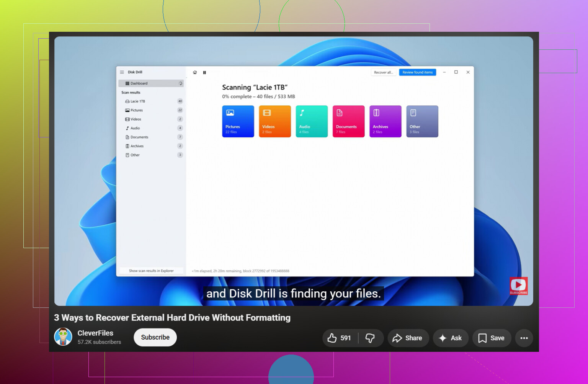The width and height of the screenshot is (588, 384).
Task: Pause the scan with the pause icon
Action: point(204,72)
